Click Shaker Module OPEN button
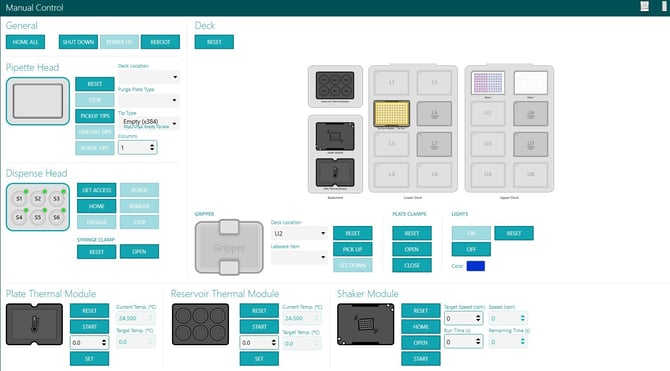The height and width of the screenshot is (371, 670). pyautogui.click(x=421, y=343)
